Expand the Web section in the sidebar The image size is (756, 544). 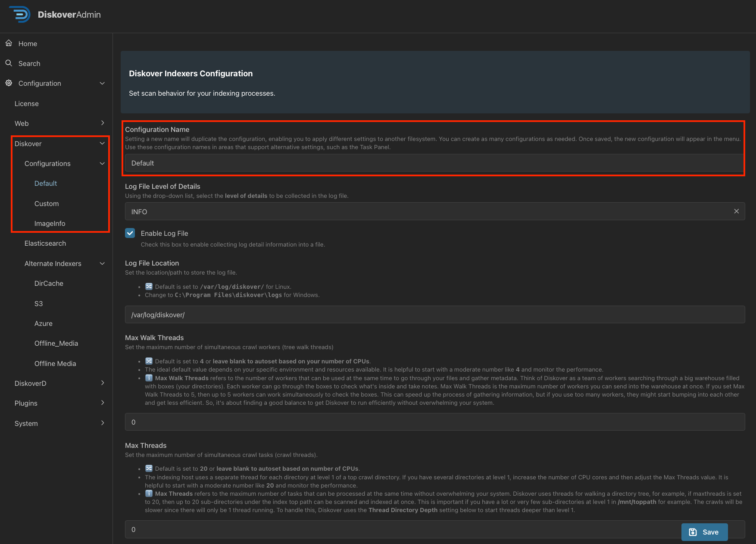point(103,123)
